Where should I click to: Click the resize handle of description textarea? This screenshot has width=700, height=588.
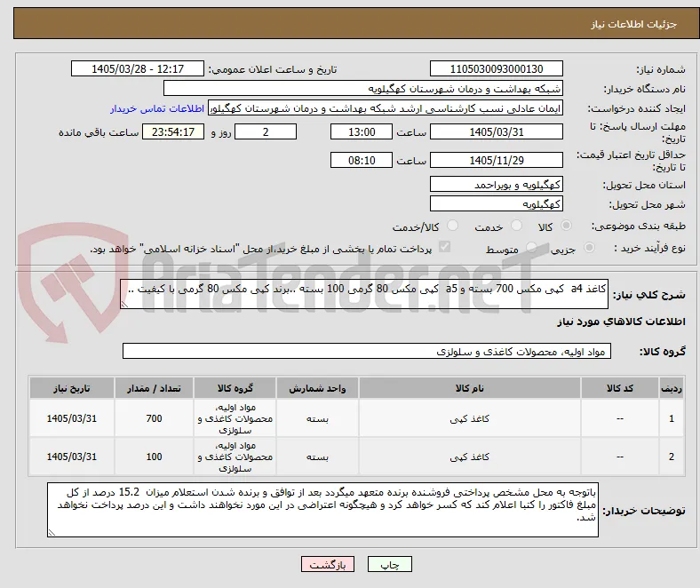(x=124, y=305)
